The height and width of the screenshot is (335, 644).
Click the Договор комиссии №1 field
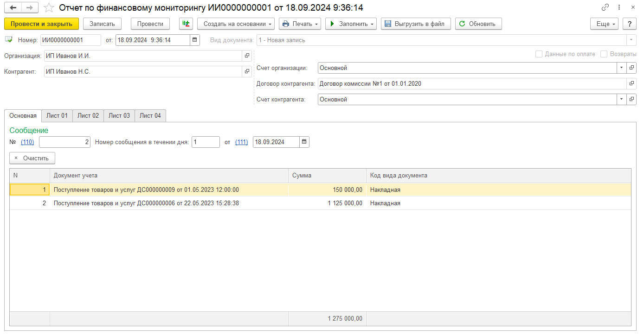pos(472,84)
